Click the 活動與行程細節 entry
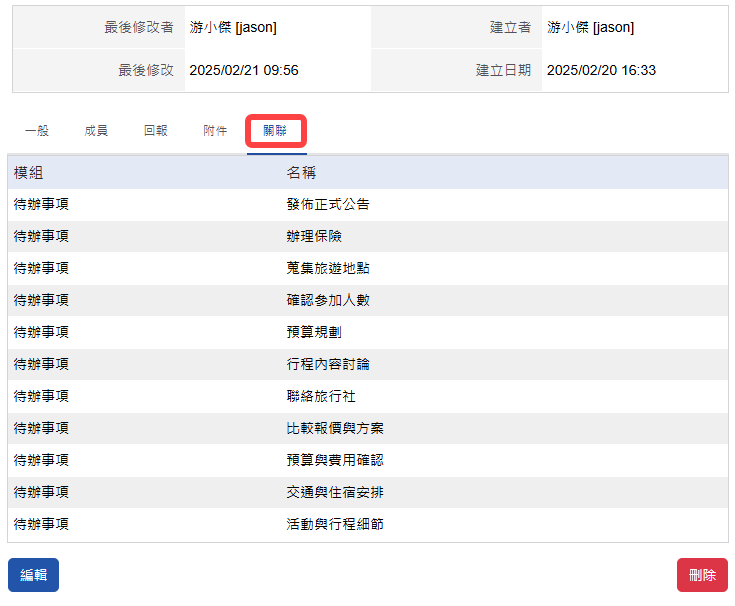 (335, 524)
